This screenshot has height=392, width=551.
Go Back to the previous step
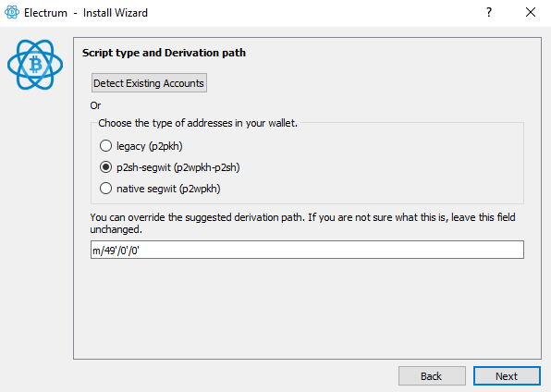pyautogui.click(x=432, y=376)
